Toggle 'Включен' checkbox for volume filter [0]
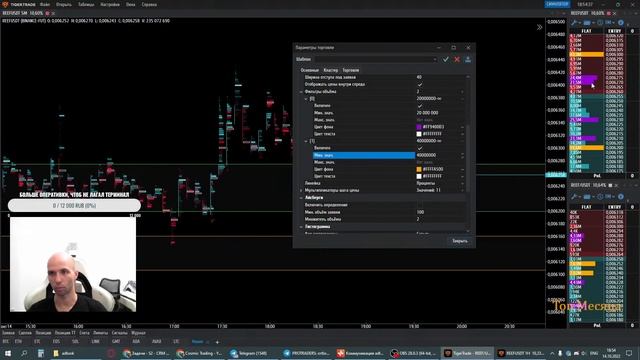640x360 pixels. tap(420, 106)
